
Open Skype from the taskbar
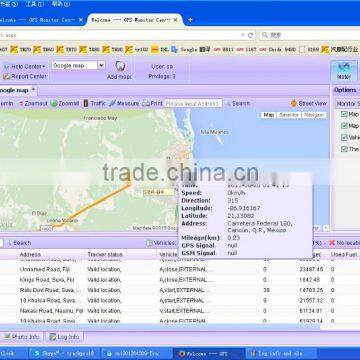[64, 353]
